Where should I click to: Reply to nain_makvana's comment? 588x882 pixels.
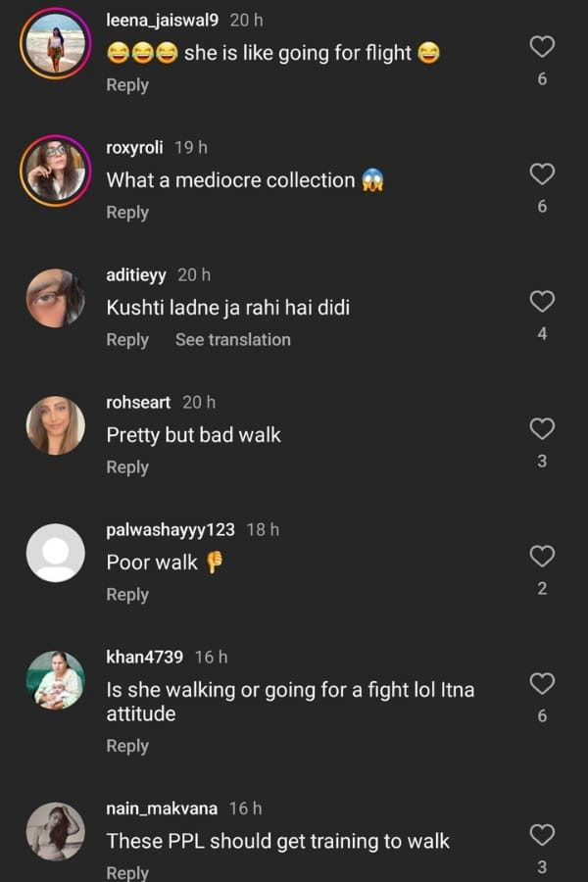[127, 870]
